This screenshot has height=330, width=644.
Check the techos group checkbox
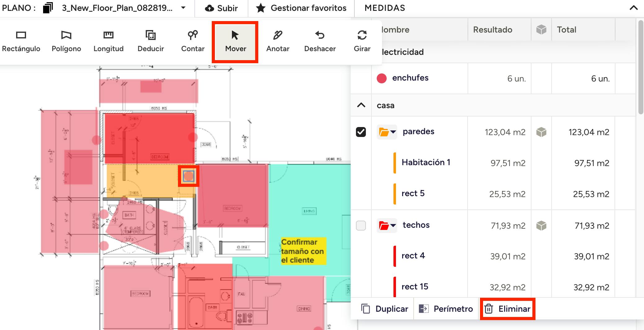[361, 225]
